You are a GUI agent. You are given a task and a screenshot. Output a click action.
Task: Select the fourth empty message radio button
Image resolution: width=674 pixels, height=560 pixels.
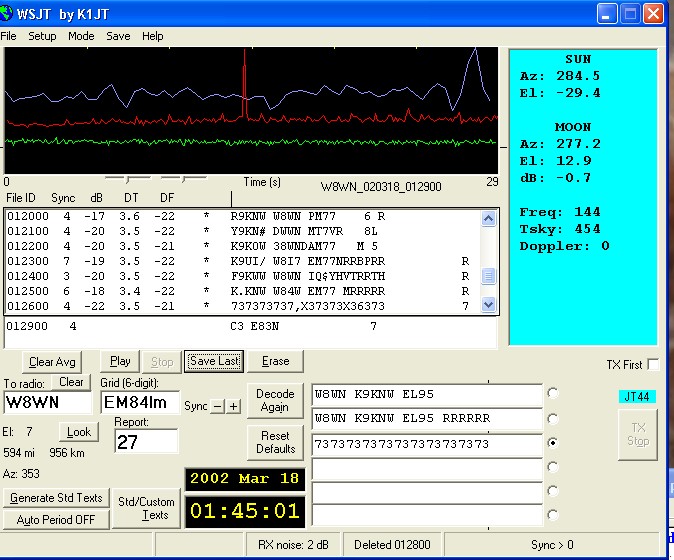click(553, 467)
